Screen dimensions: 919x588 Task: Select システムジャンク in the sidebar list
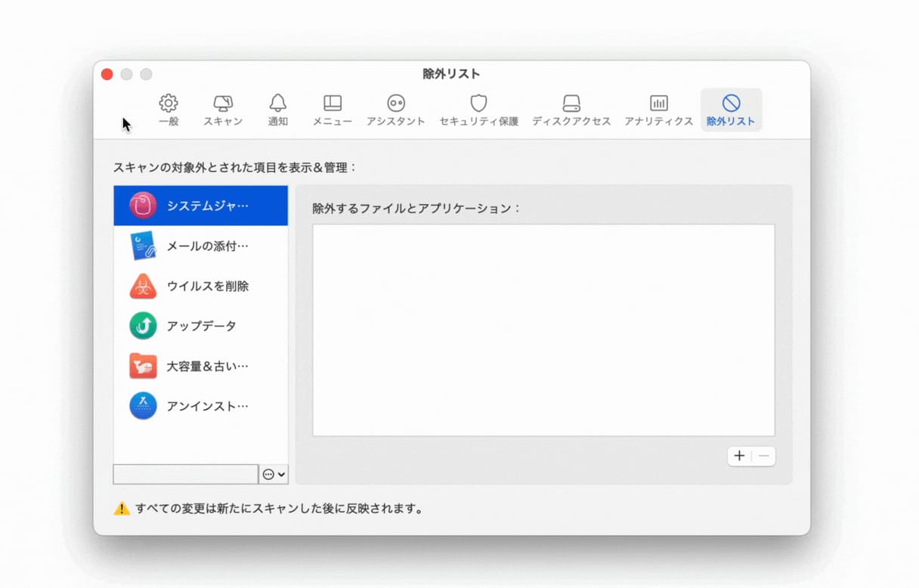click(201, 206)
